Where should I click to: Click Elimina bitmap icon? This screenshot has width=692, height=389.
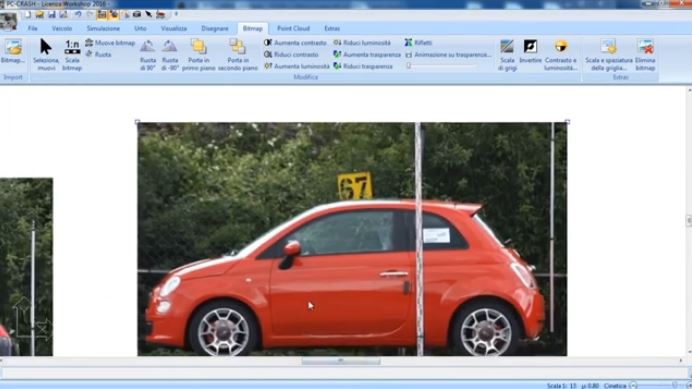click(645, 55)
